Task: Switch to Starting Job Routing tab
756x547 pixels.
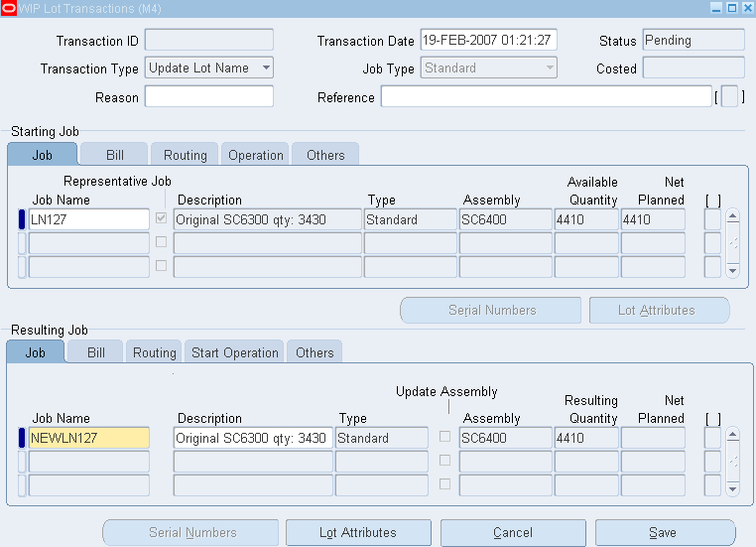Action: (x=186, y=155)
